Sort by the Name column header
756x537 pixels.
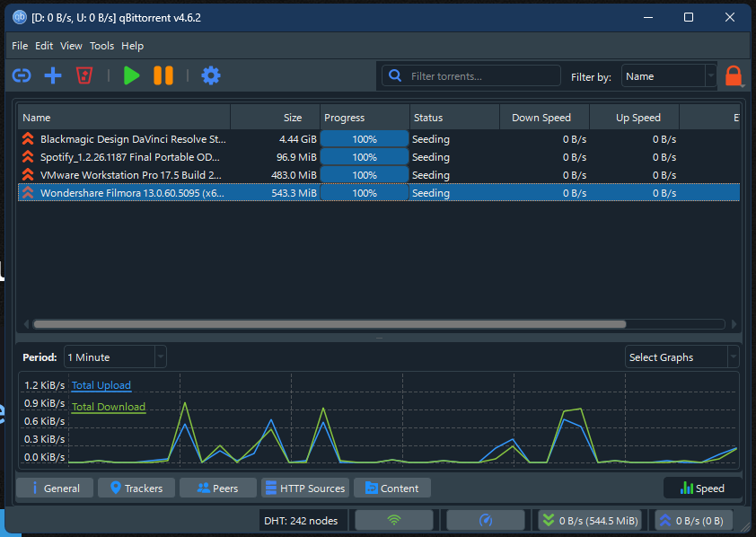[125, 117]
